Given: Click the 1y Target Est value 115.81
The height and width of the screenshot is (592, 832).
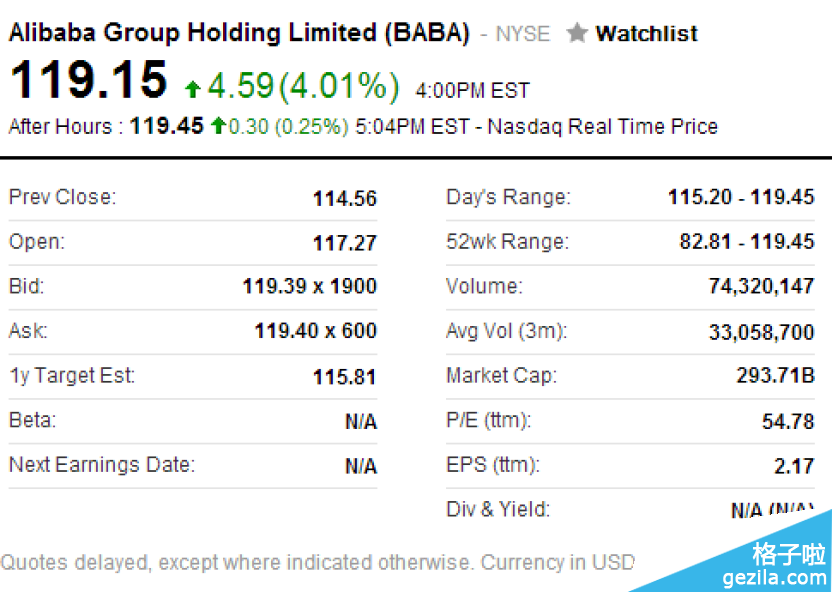Looking at the screenshot, I should coord(344,377).
